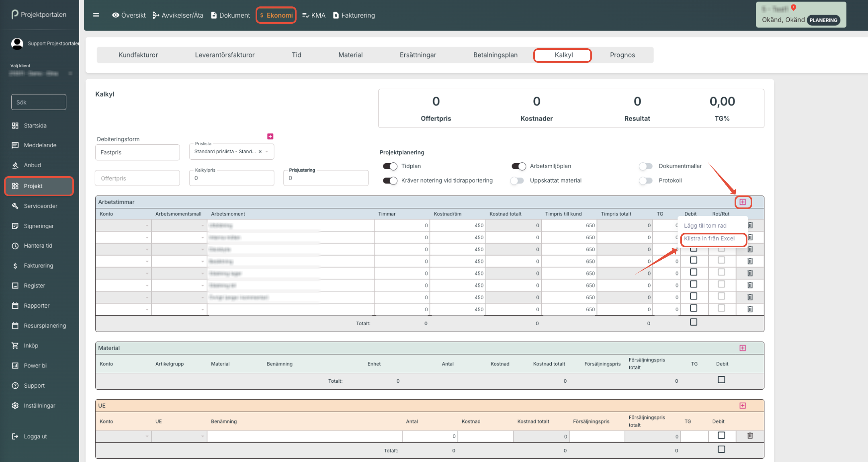
Task: Open Inställningar in the sidebar
Action: click(x=39, y=406)
